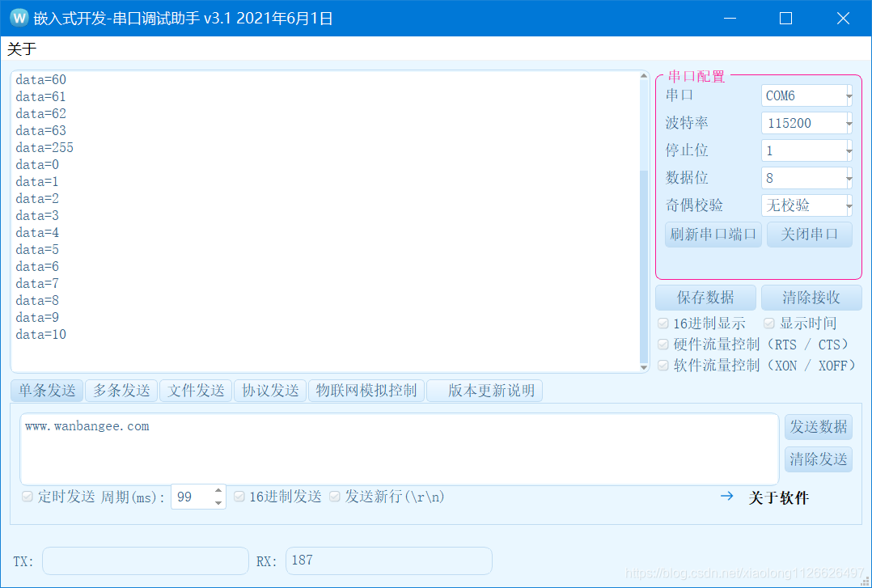Screen dimensions: 872x588
Task: Enable the 16进制显示 checkbox
Action: 662,322
